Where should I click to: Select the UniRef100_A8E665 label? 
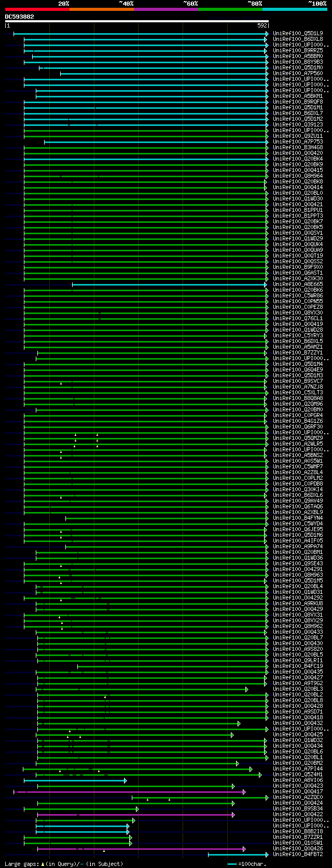coord(298,284)
